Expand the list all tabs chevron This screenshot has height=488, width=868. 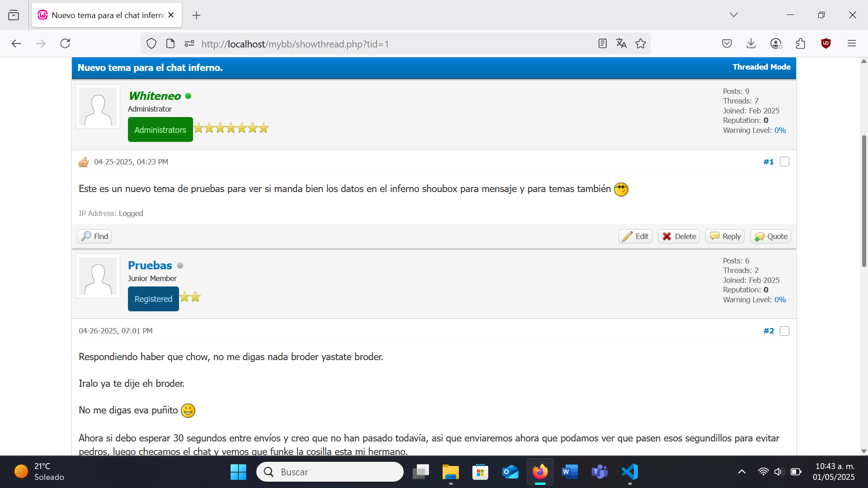733,15
